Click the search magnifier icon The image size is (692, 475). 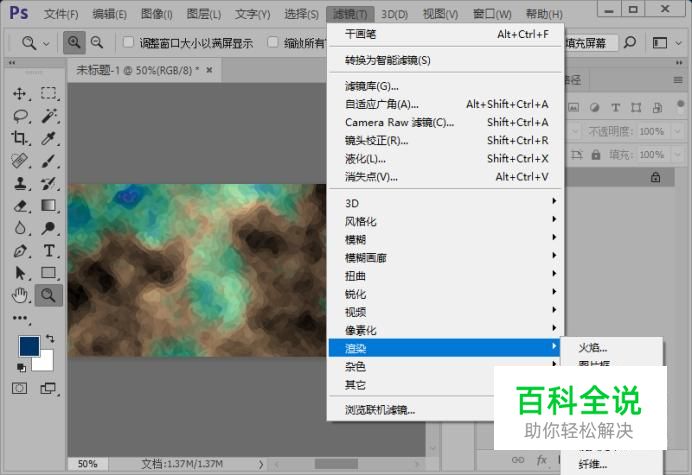click(x=630, y=43)
